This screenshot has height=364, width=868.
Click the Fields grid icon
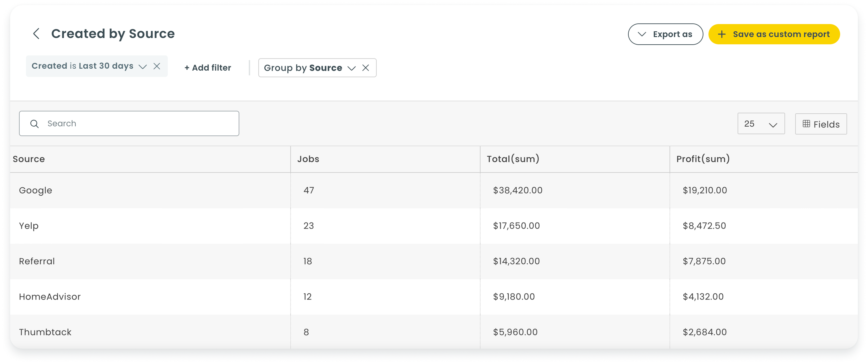coord(806,124)
